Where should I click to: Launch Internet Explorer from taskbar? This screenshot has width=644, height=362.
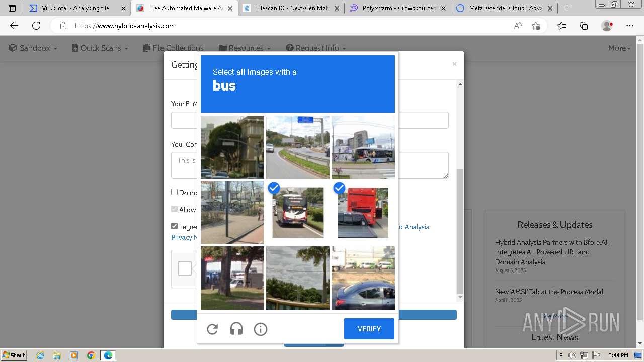pos(40,355)
